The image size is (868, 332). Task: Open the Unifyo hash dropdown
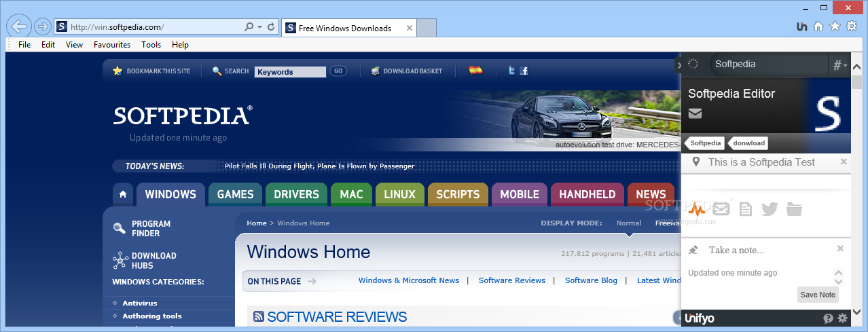(840, 65)
